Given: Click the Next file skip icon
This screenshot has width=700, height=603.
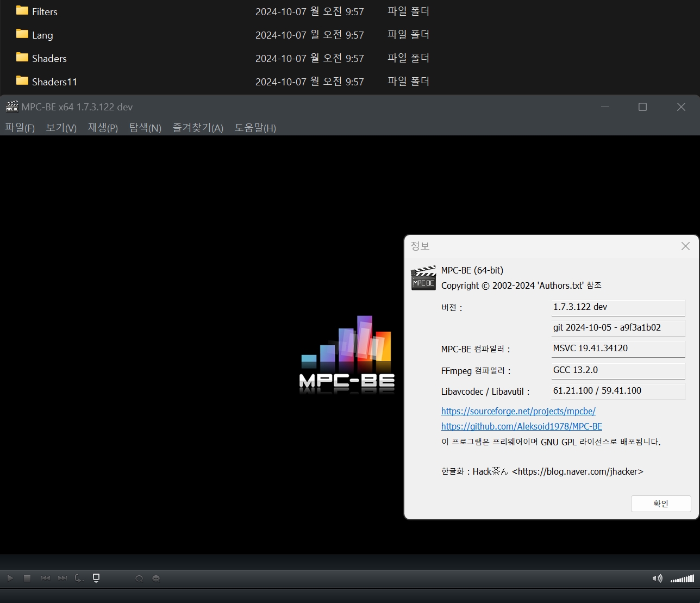Looking at the screenshot, I should tap(62, 578).
